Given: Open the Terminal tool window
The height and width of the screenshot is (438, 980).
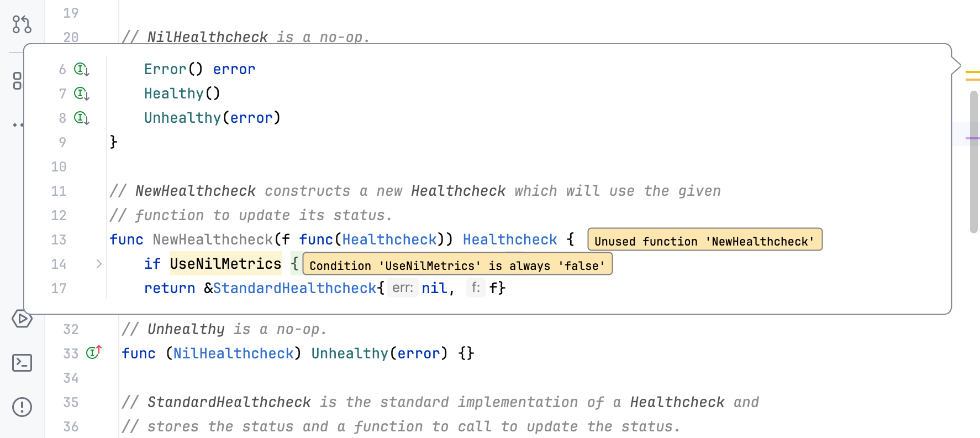Looking at the screenshot, I should point(22,363).
